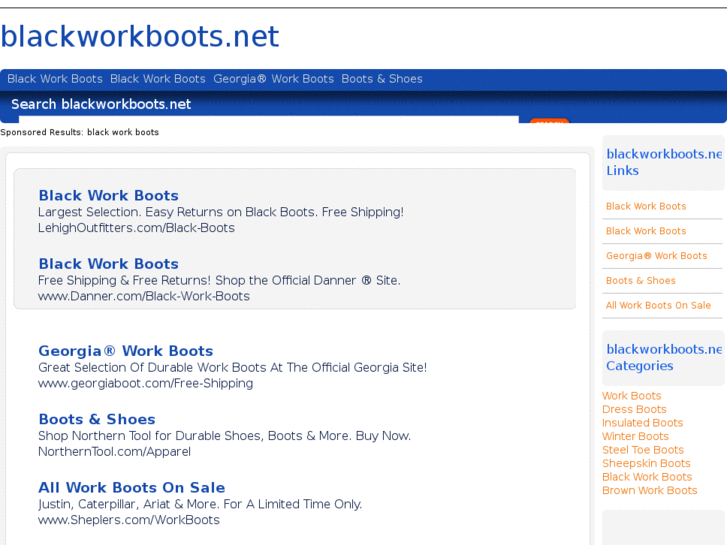Image resolution: width=727 pixels, height=545 pixels.
Task: Open the Georgia® Work Boots ad headline
Action: [x=126, y=351]
